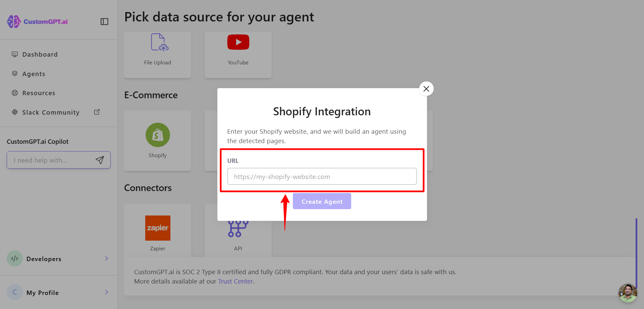Image resolution: width=644 pixels, height=309 pixels.
Task: Click the Dashboard monitor icon
Action: pyautogui.click(x=15, y=54)
